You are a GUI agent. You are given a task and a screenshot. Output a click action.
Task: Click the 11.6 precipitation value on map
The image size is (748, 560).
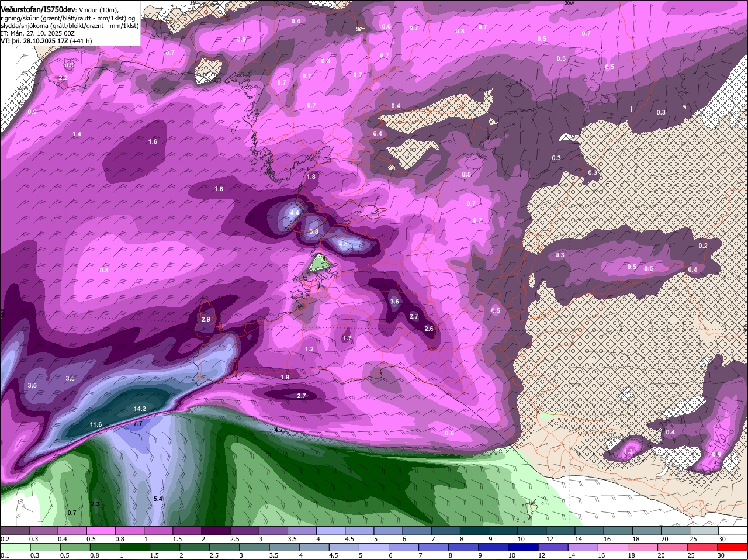point(96,424)
